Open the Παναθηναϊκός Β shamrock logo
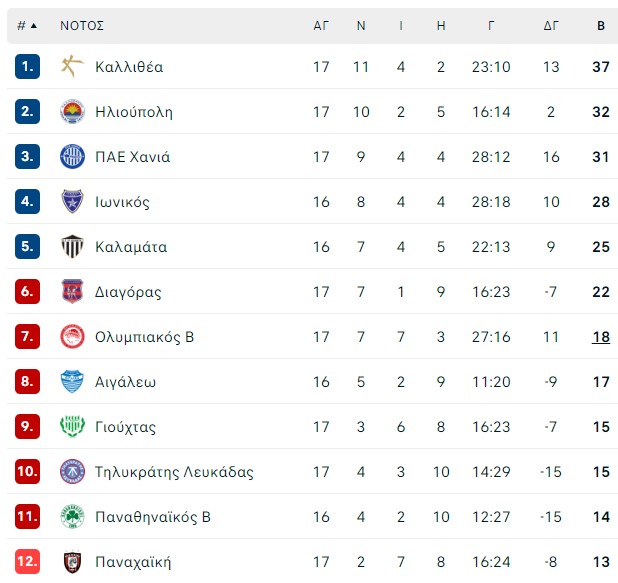618x583 pixels. pos(72,516)
